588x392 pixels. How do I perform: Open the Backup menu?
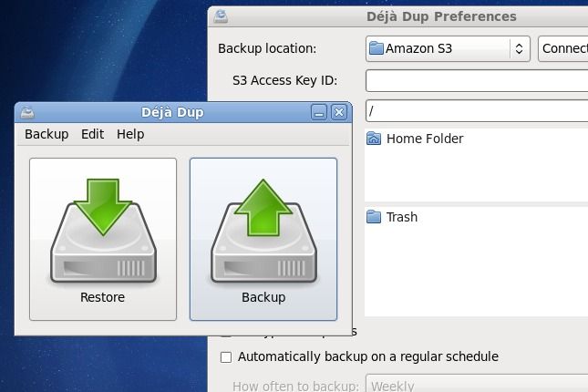click(46, 134)
